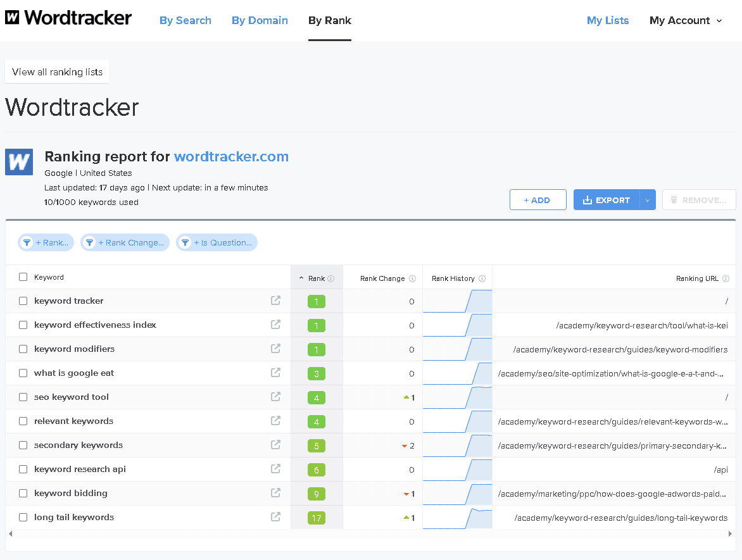Screen dimensions: 742x560
Task: Check the 'keyword tracker' row checkbox
Action: click(23, 301)
